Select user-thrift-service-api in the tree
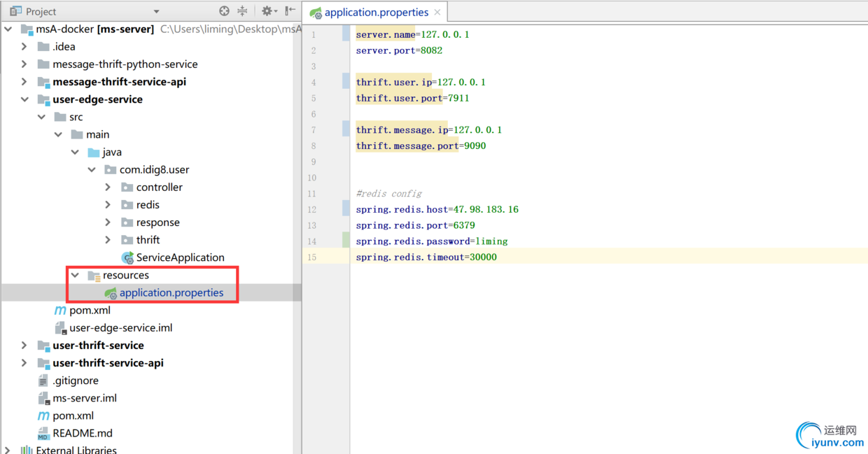868x454 pixels. pyautogui.click(x=108, y=363)
